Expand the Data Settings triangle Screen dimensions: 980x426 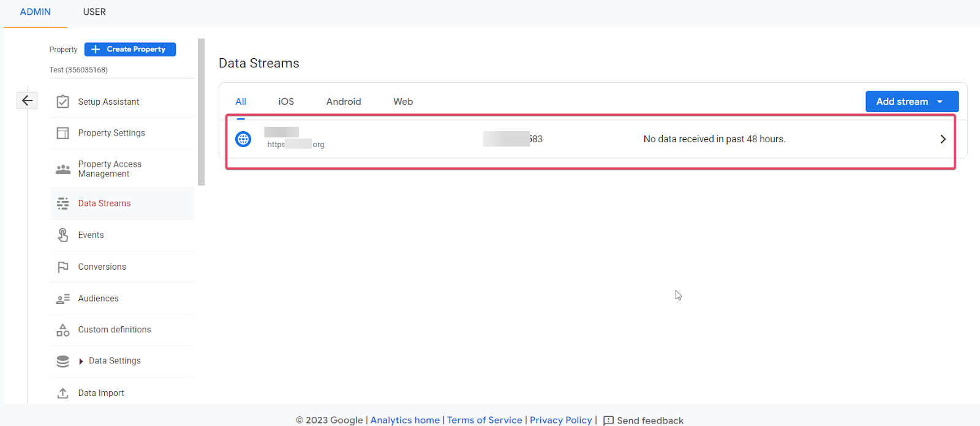pyautogui.click(x=81, y=362)
